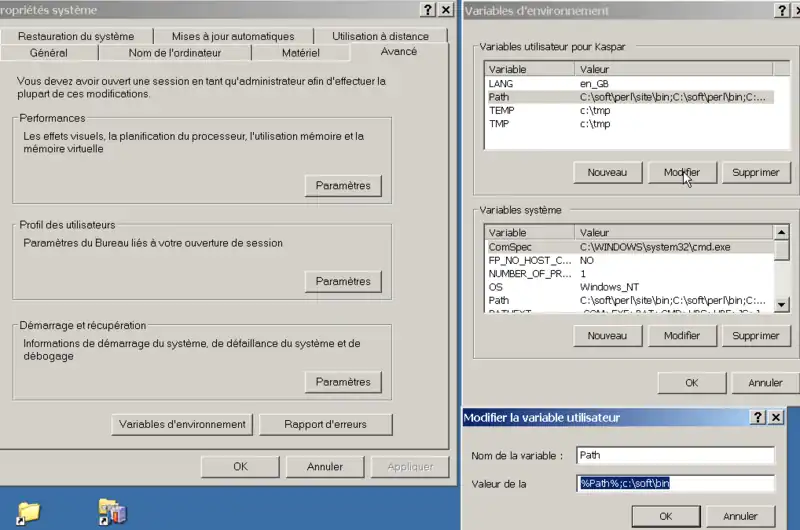The width and height of the screenshot is (800, 530).
Task: Click the Rapport d'erreurs button
Action: [x=325, y=424]
